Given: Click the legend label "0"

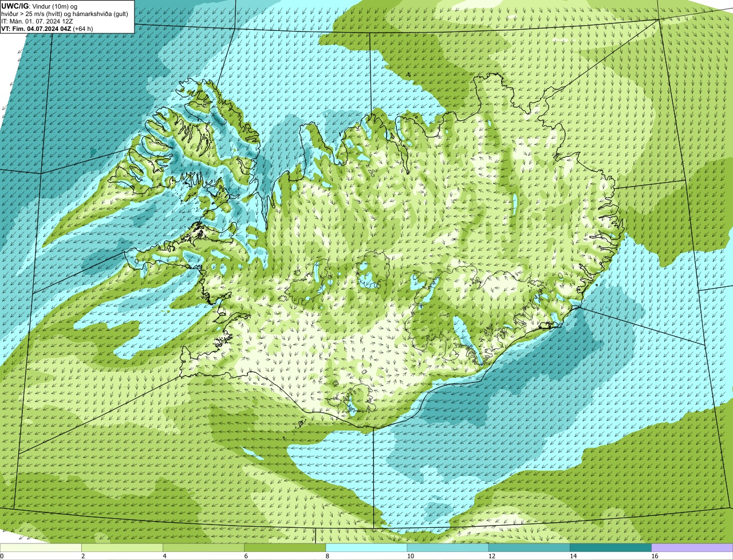Looking at the screenshot, I should [2, 557].
